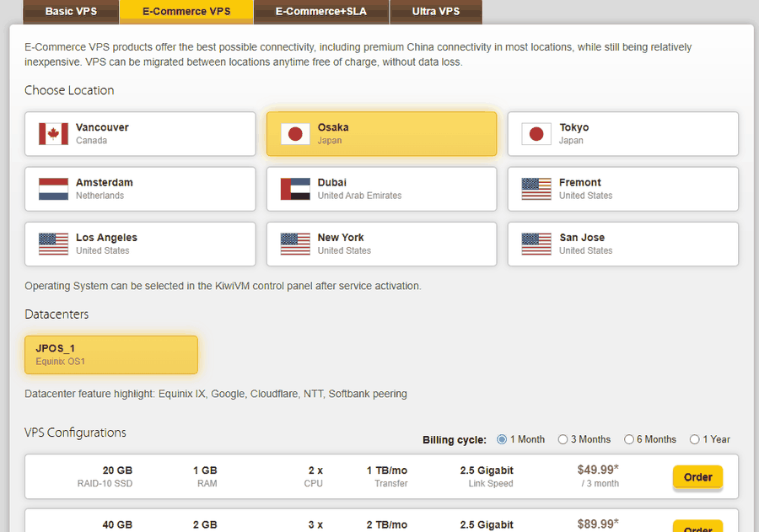The width and height of the screenshot is (759, 532).
Task: Click the Datacenters heading
Action: (57, 314)
